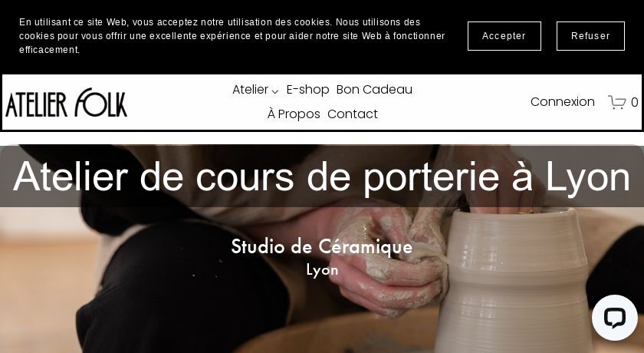
Task: Click the Connexion login link
Action: point(562,102)
